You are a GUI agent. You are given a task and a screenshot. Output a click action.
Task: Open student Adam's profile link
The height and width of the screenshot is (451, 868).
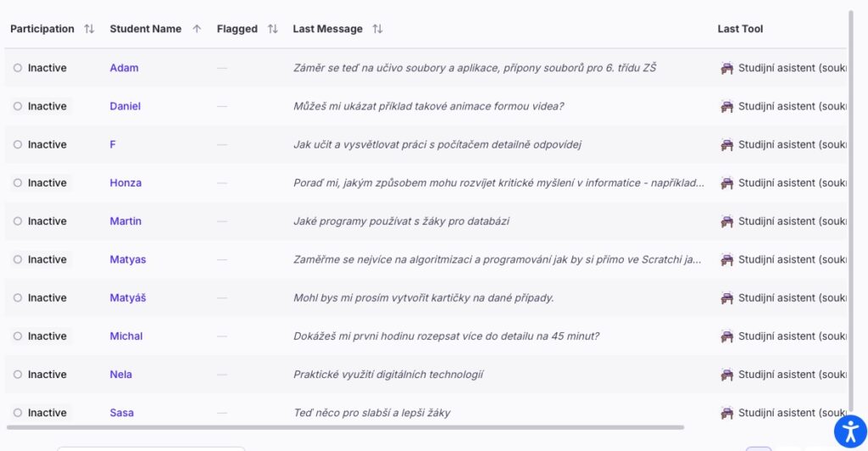(x=124, y=68)
